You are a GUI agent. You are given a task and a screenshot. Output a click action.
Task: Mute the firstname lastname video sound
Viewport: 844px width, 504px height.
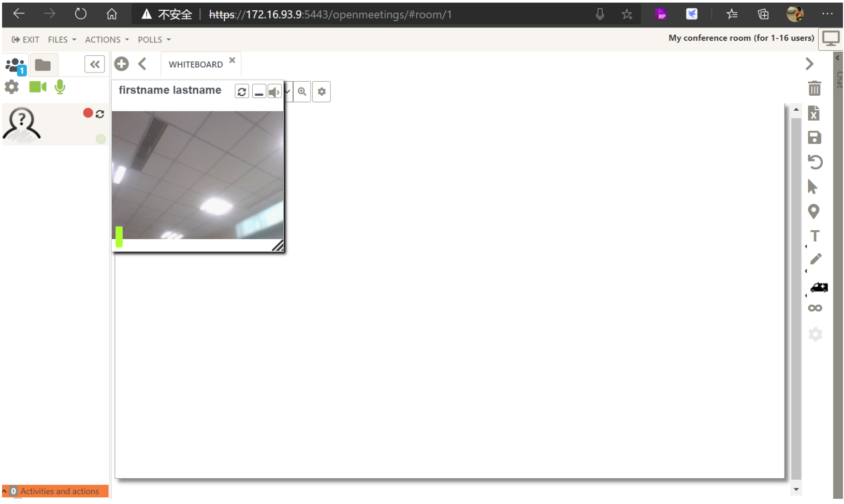click(274, 92)
